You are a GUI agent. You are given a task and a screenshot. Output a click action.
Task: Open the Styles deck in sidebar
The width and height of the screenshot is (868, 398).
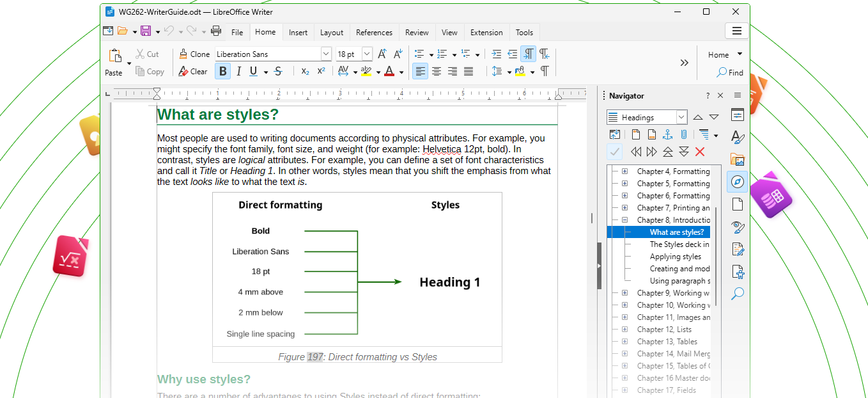tap(738, 137)
